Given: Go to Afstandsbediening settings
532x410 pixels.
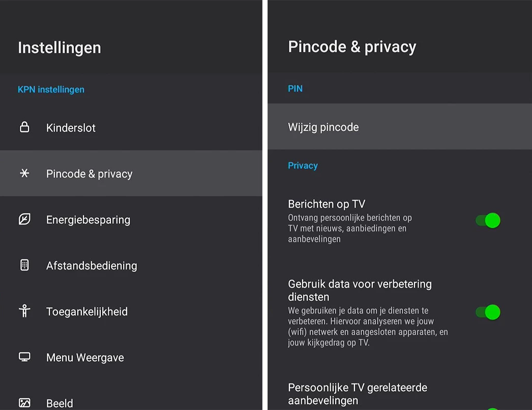Looking at the screenshot, I should click(x=92, y=266).
